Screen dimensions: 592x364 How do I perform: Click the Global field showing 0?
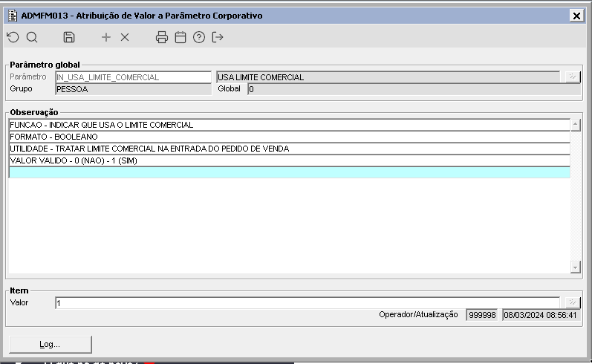coord(414,89)
